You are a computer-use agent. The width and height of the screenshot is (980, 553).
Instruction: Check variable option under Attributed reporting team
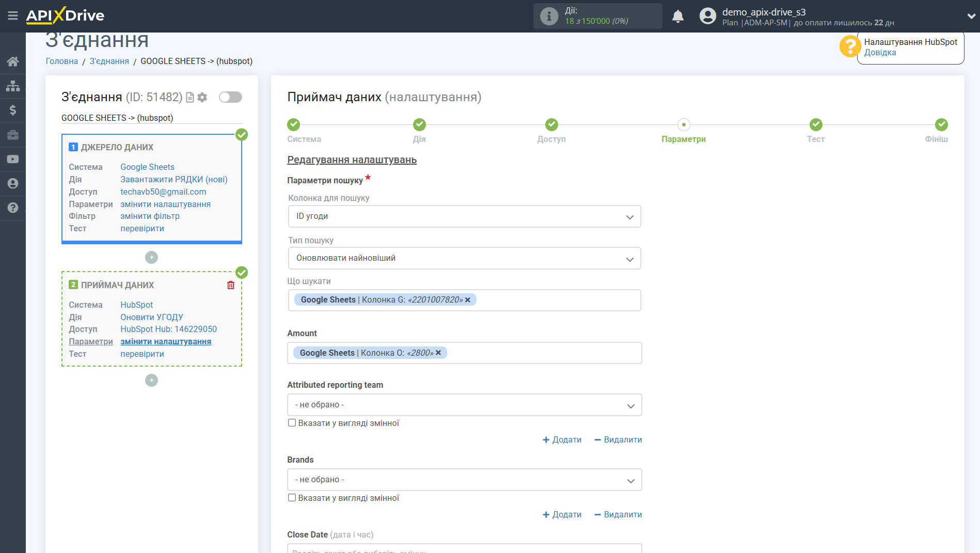point(292,423)
